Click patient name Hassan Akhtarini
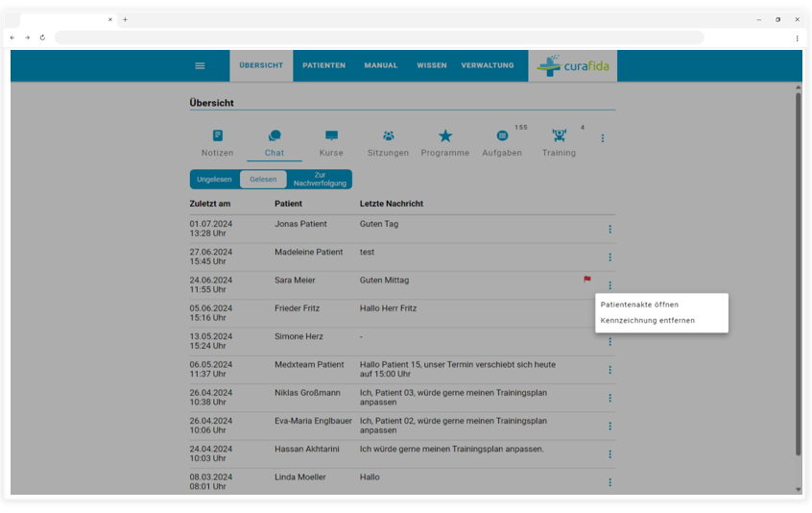 pos(307,449)
